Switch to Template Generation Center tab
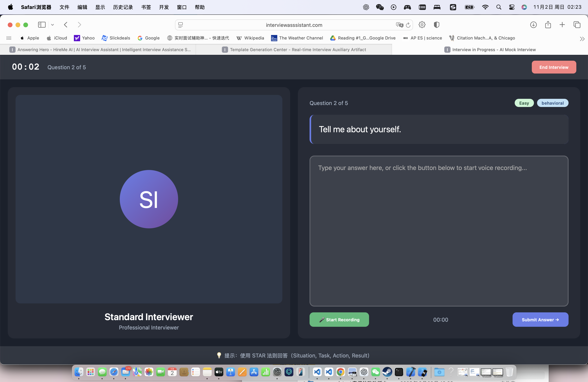Screen dimensions: 588x382 click(294, 50)
